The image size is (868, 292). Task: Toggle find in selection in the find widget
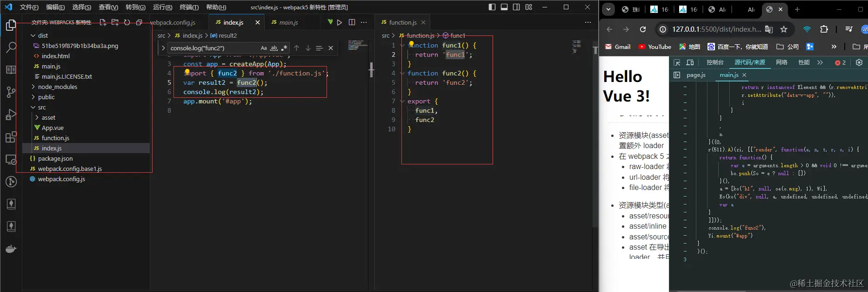pyautogui.click(x=319, y=48)
